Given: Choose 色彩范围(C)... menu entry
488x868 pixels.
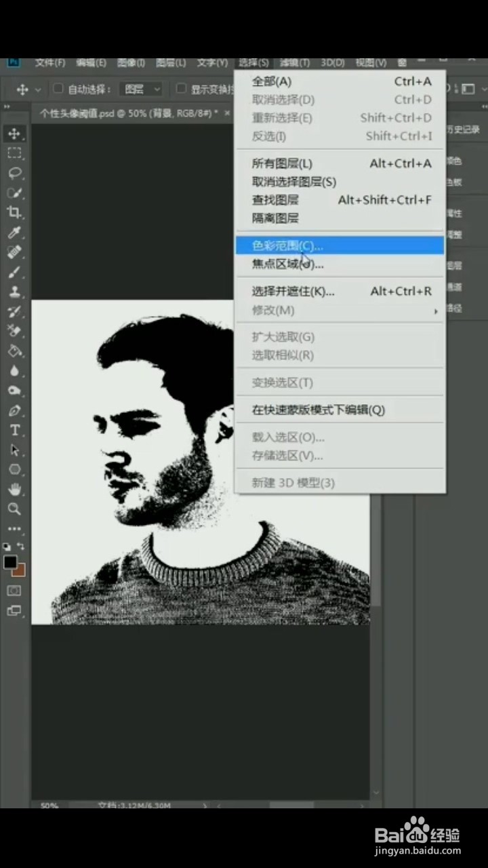Looking at the screenshot, I should pyautogui.click(x=340, y=245).
